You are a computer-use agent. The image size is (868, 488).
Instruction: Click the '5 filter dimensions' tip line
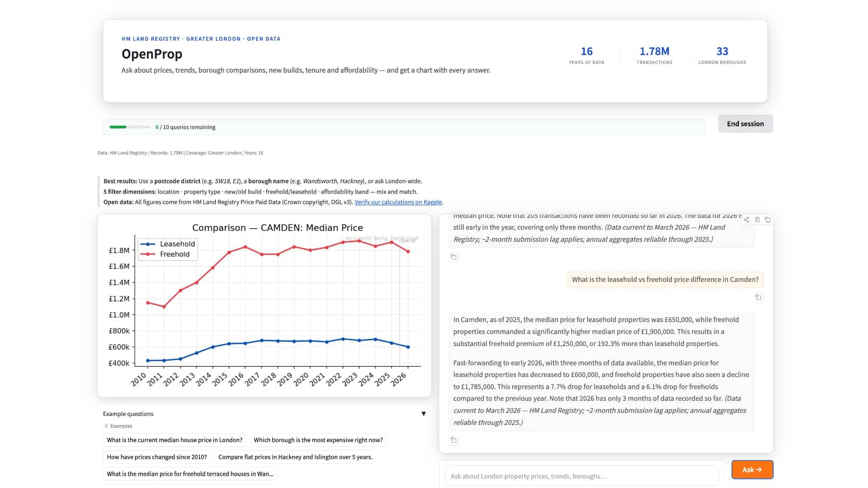260,191
